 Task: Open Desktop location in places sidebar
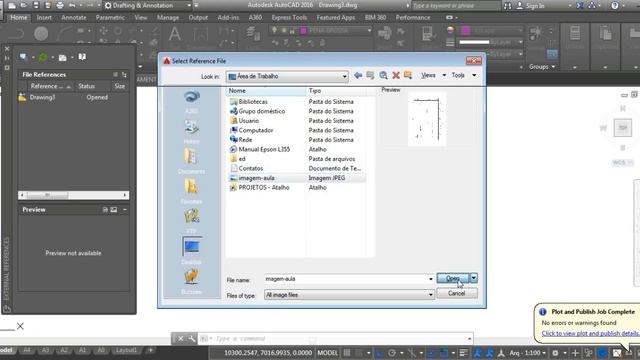(191, 251)
